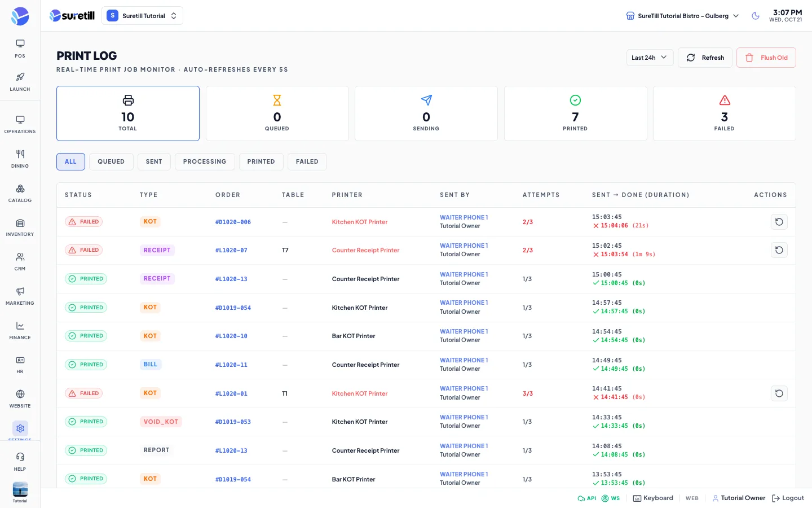Retry failed job for order #L1020-01

[x=779, y=393]
